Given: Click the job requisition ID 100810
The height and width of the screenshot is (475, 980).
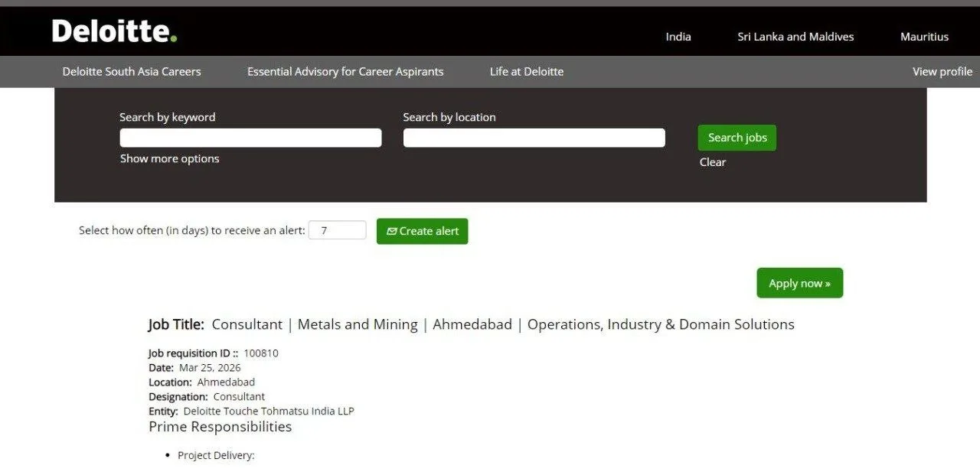Looking at the screenshot, I should click(x=261, y=353).
